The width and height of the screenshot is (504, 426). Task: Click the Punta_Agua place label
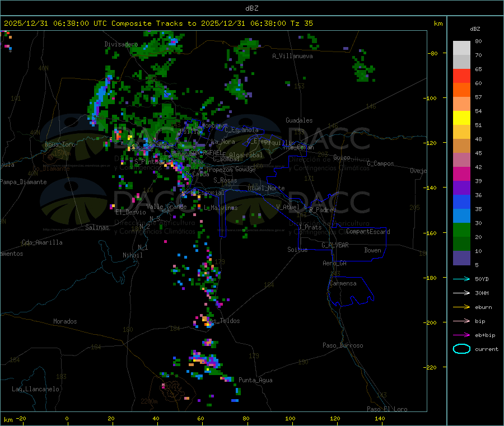pyautogui.click(x=255, y=380)
